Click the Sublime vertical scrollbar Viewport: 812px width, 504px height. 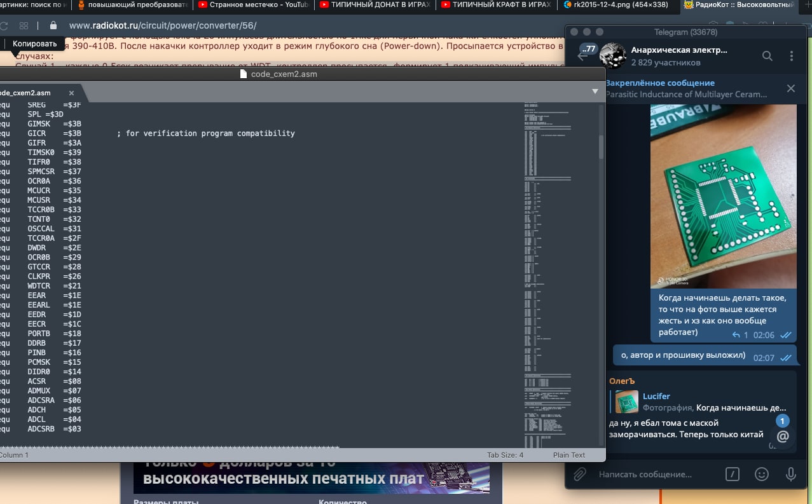coord(602,147)
